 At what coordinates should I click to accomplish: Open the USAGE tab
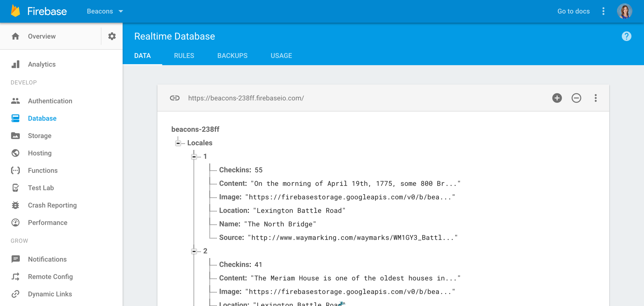pyautogui.click(x=281, y=56)
